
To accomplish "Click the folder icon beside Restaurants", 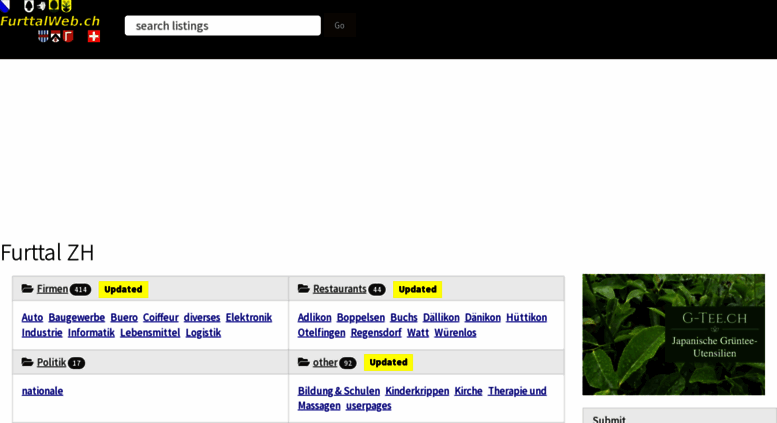I will pos(303,289).
